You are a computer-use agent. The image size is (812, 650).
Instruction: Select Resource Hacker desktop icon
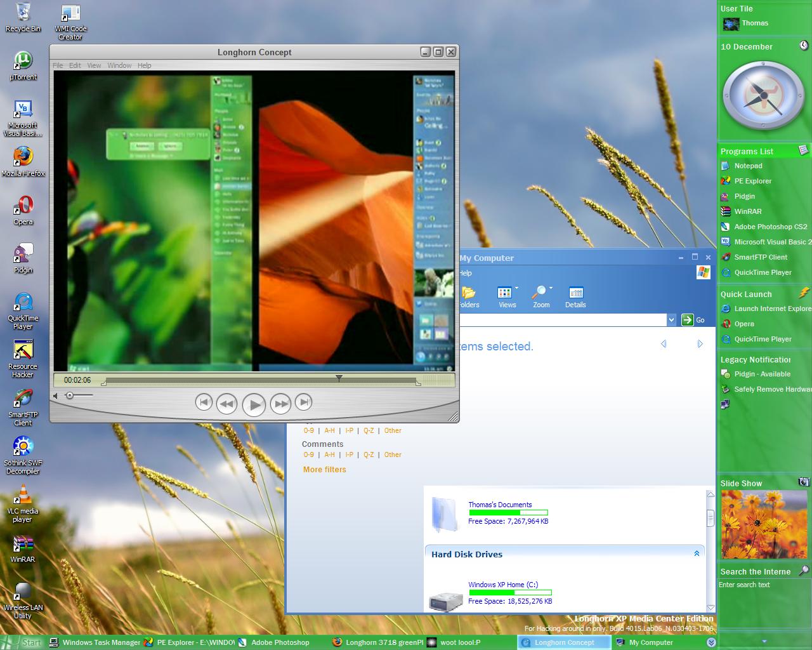23,359
